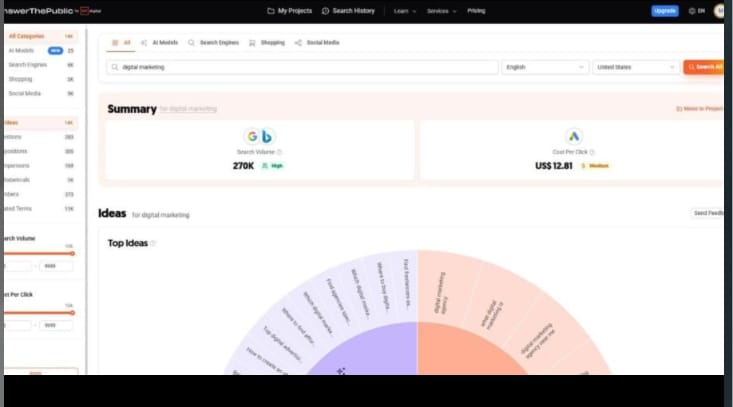The width and height of the screenshot is (733, 407).
Task: Select Social Media category in sidebar
Action: point(41,93)
